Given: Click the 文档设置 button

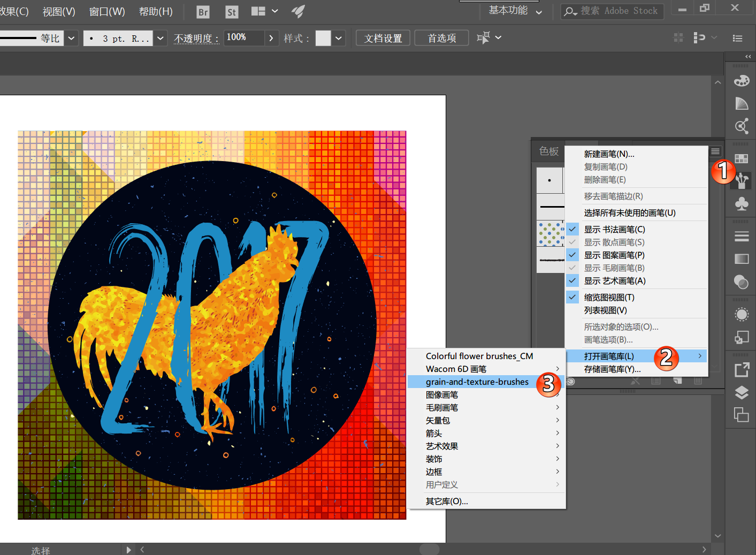Looking at the screenshot, I should tap(383, 38).
